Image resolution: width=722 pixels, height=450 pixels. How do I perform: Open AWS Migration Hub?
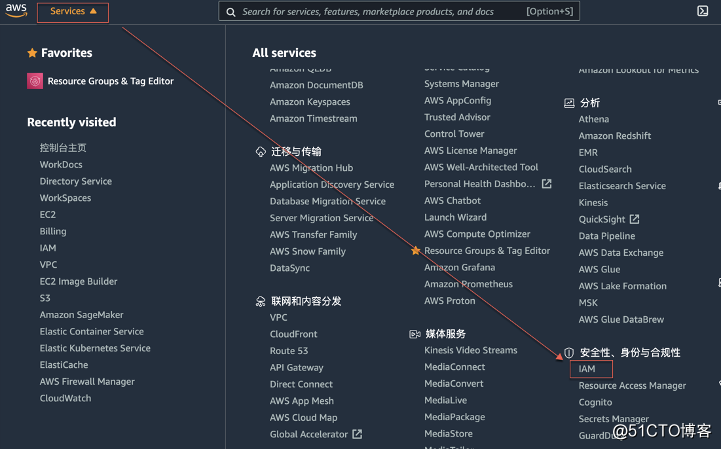(311, 168)
